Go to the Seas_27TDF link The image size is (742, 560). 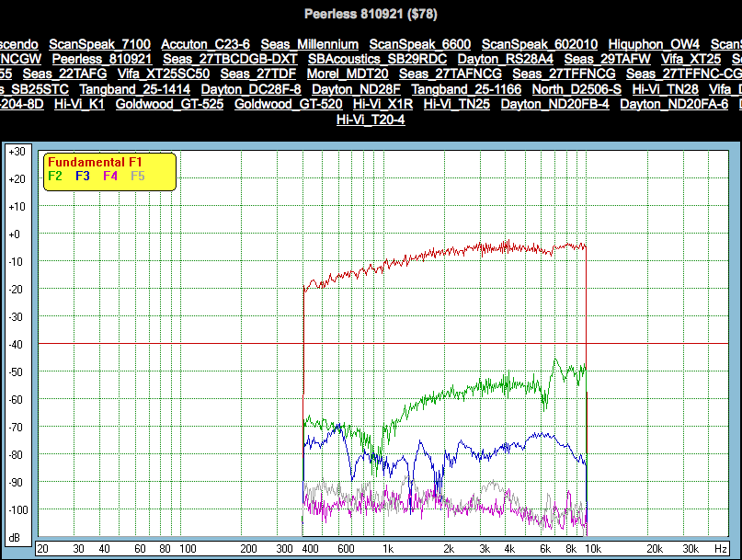coord(257,74)
